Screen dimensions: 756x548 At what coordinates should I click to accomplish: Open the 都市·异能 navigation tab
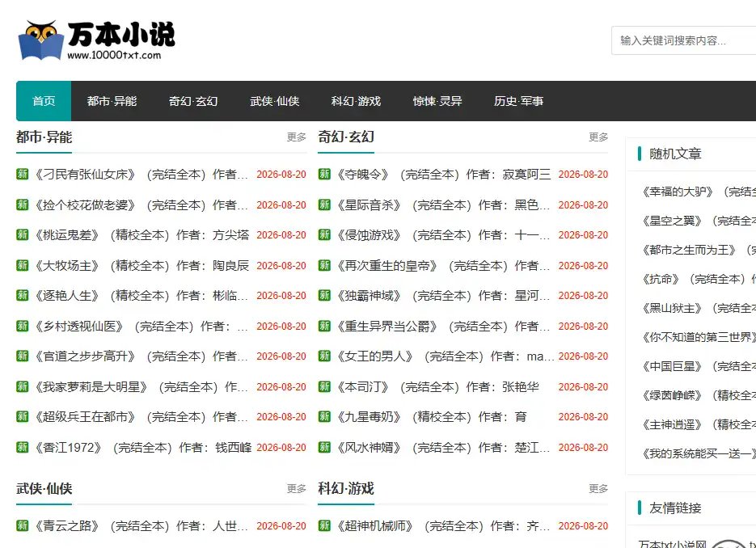tap(112, 101)
